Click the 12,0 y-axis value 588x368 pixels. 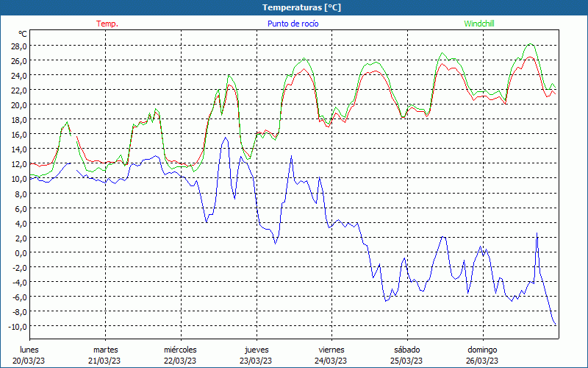click(20, 164)
